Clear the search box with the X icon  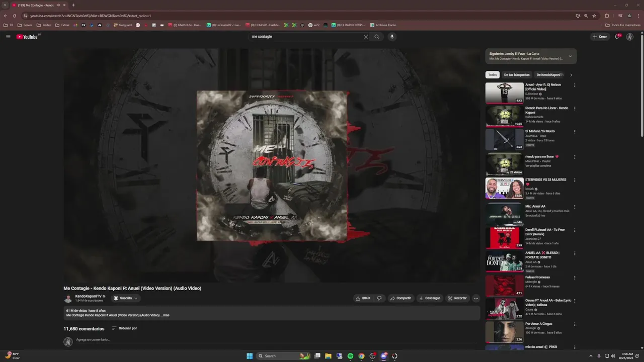coord(366,37)
